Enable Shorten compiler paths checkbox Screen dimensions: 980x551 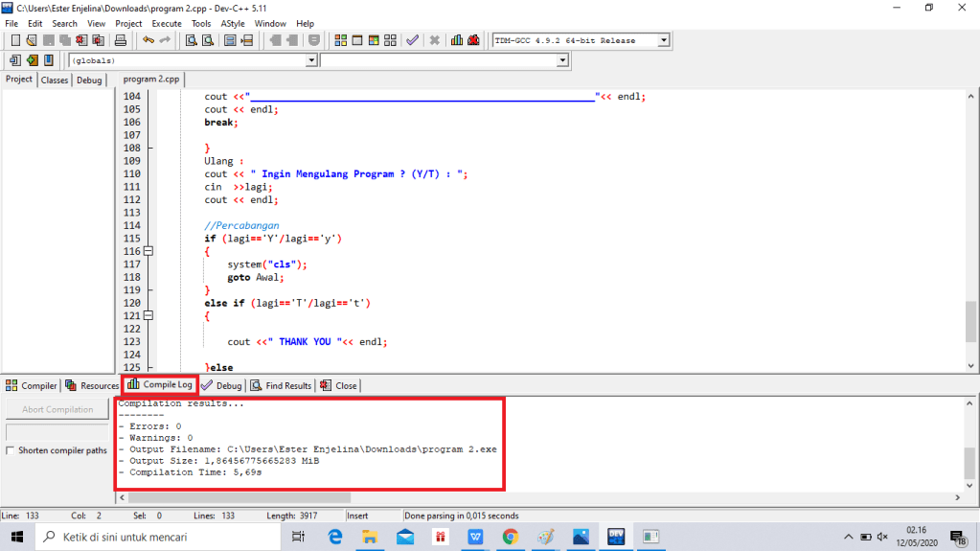[x=11, y=450]
